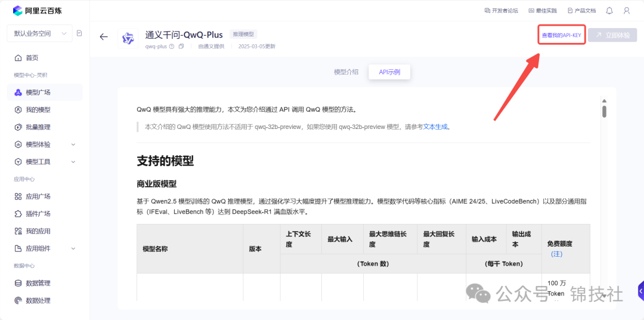Click the 数据处理 icon

pos(18,300)
